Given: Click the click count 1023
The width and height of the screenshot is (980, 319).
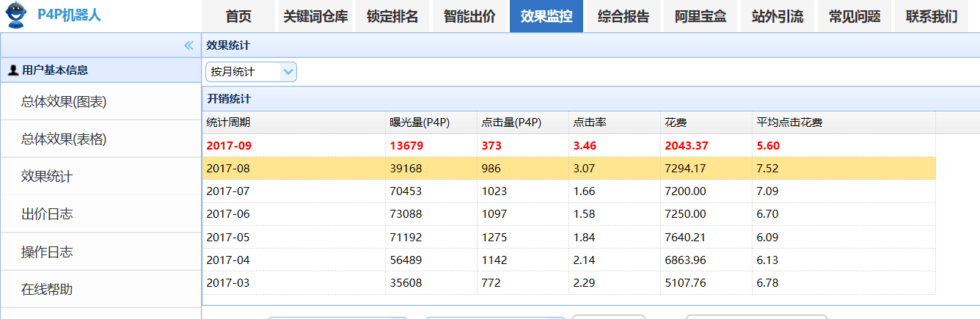Looking at the screenshot, I should tap(494, 191).
